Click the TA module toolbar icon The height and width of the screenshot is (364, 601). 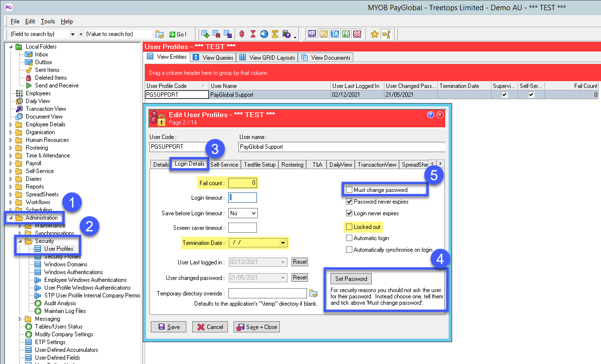335,34
